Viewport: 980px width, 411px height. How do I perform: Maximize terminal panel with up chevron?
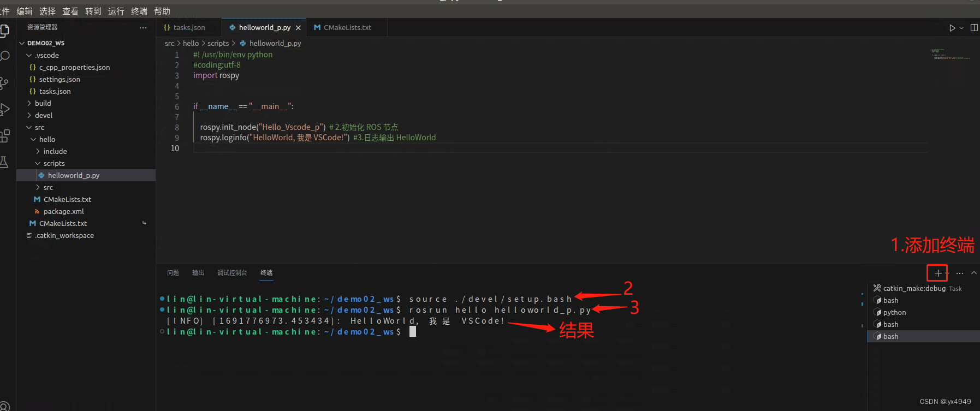[x=974, y=273]
